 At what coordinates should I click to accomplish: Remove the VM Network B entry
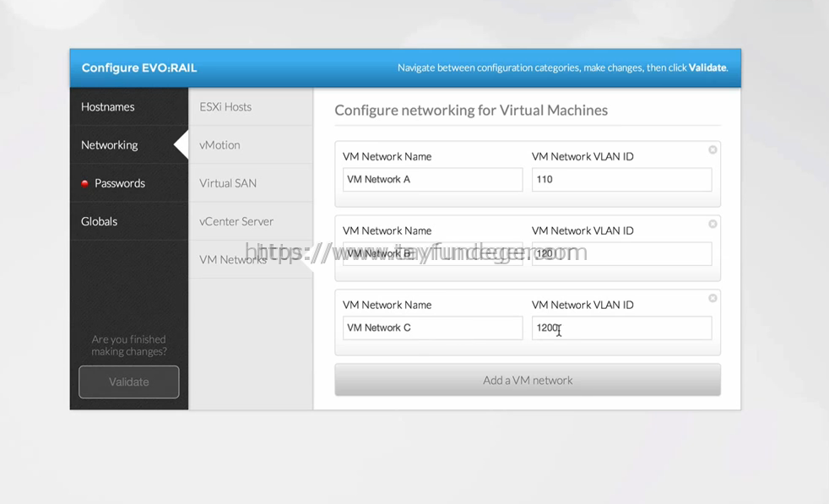pos(713,224)
